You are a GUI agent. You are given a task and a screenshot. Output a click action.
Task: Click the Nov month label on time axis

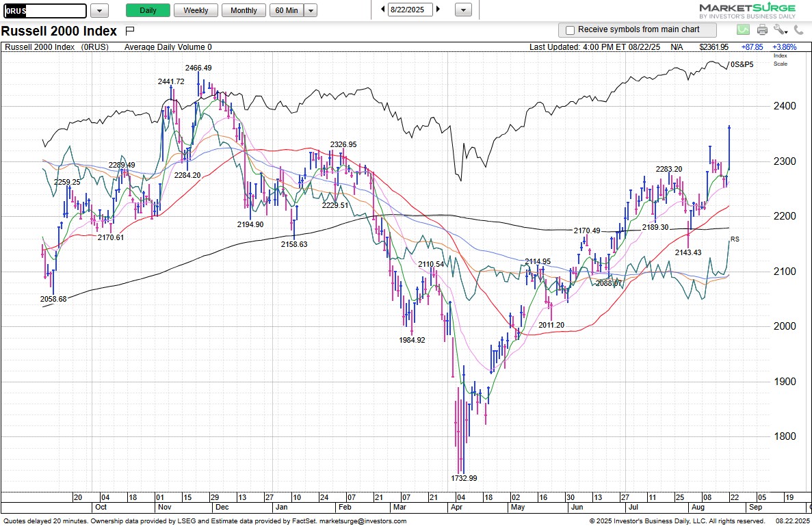164,508
